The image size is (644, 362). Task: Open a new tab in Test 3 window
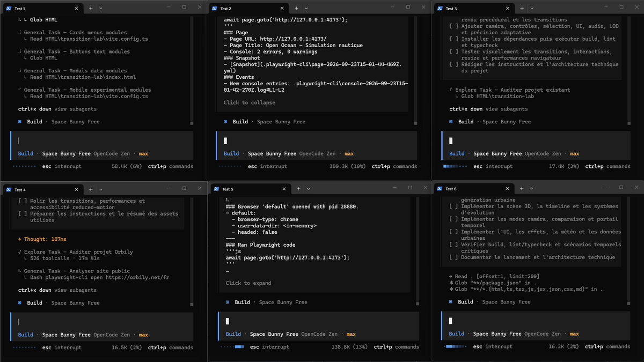point(523,9)
